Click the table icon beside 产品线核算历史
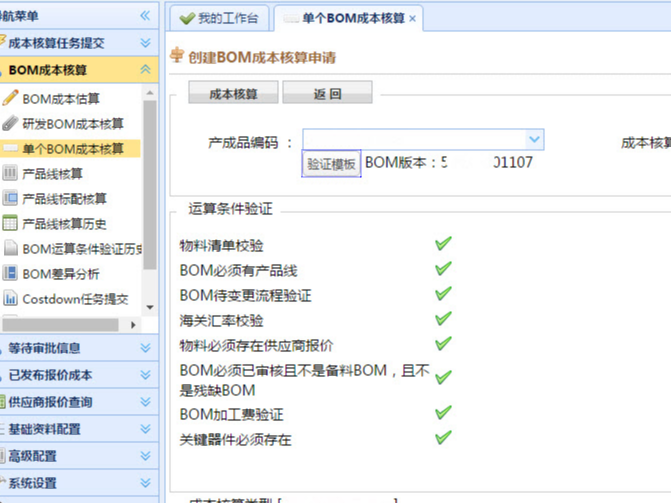The image size is (671, 503). tap(10, 223)
